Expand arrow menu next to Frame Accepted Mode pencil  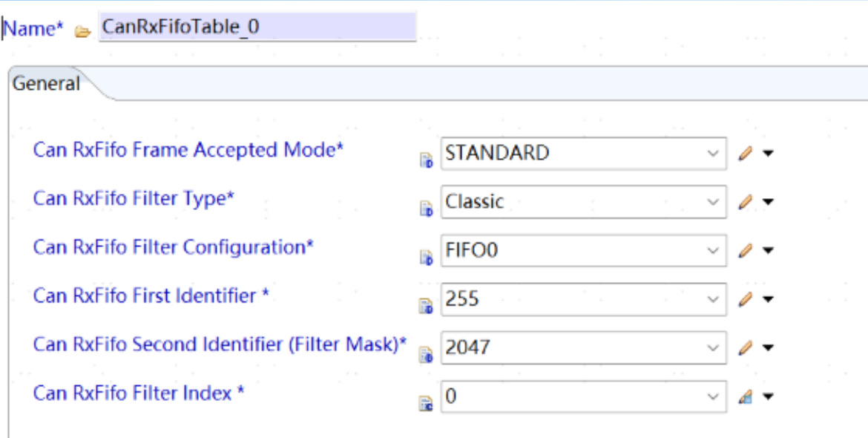[x=768, y=154]
